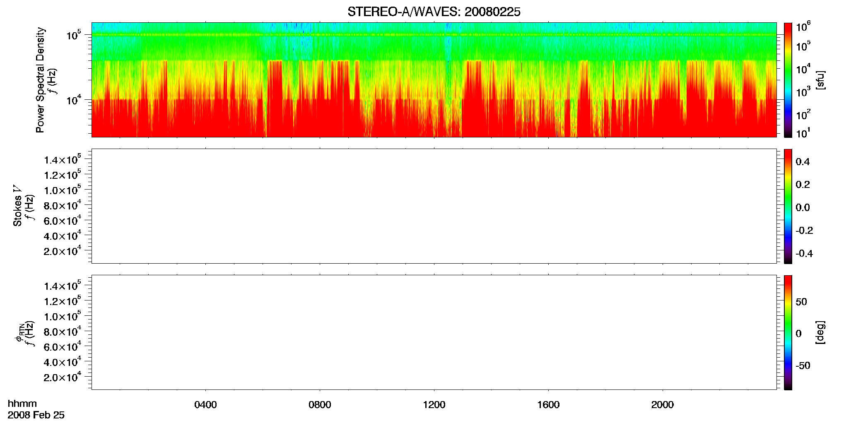The width and height of the screenshot is (868, 447).
Task: Click the empty phi RTN plot panel
Action: (434, 332)
